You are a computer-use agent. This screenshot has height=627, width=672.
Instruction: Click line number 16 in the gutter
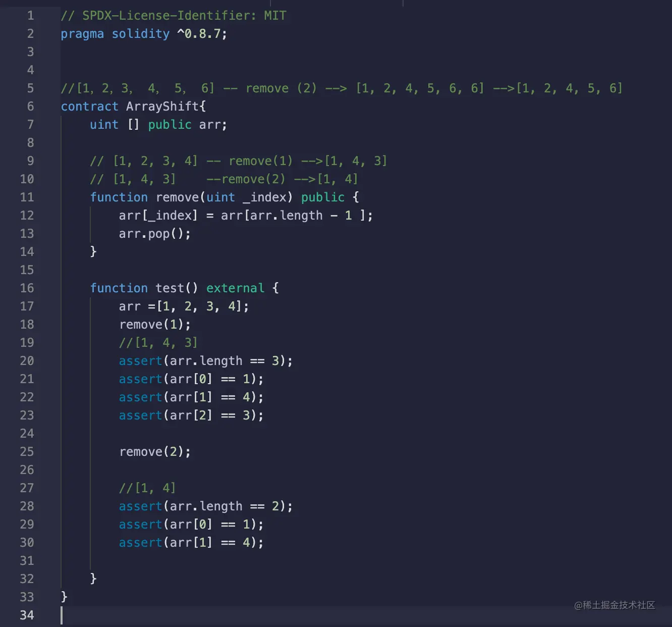coord(27,288)
